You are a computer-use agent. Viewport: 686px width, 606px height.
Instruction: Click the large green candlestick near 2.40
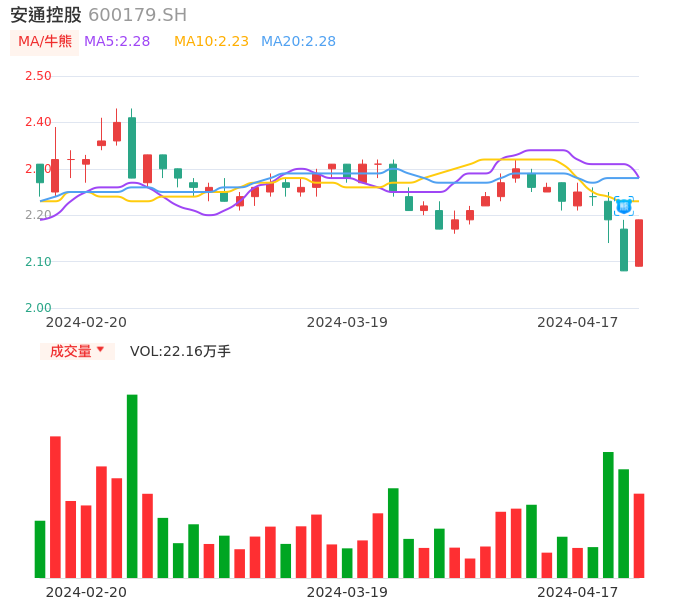click(x=132, y=148)
